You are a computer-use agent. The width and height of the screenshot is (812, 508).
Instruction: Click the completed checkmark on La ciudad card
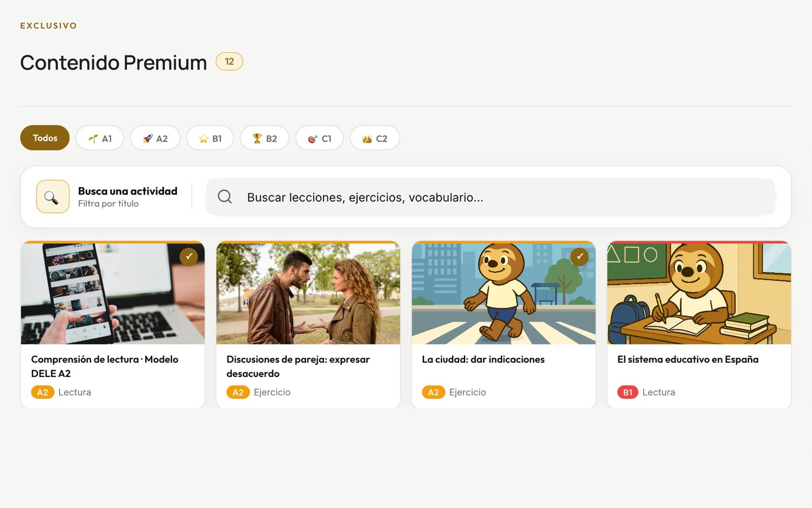[580, 257]
